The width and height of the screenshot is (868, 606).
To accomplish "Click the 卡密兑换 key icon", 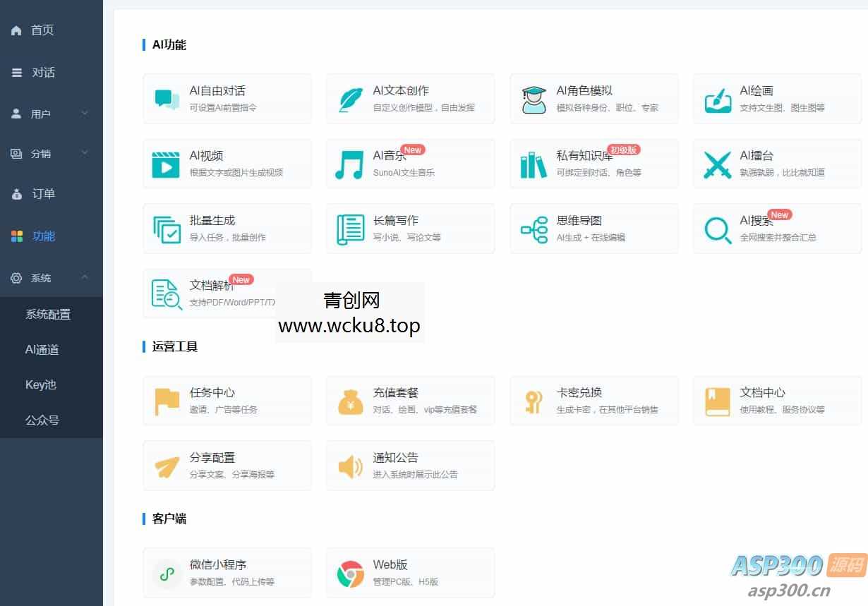I will (534, 400).
